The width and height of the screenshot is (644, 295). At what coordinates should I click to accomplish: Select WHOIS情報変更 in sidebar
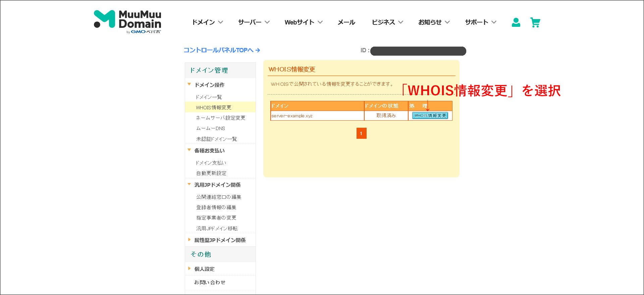(220, 107)
